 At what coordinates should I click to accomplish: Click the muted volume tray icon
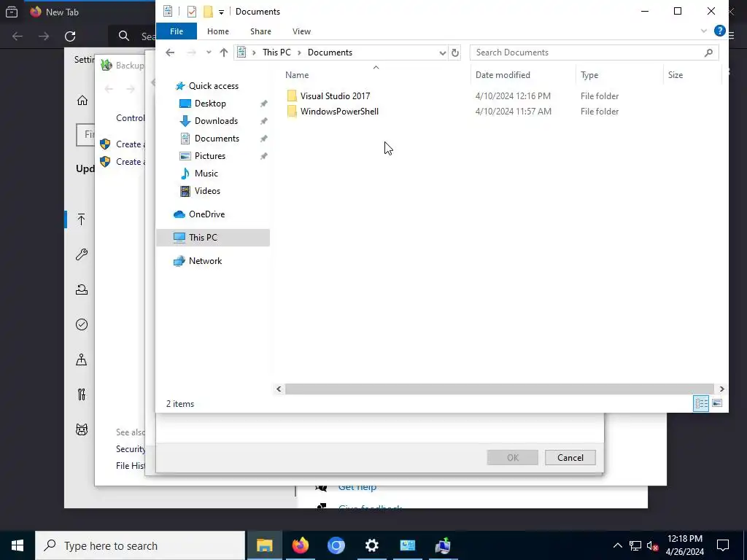coord(652,546)
